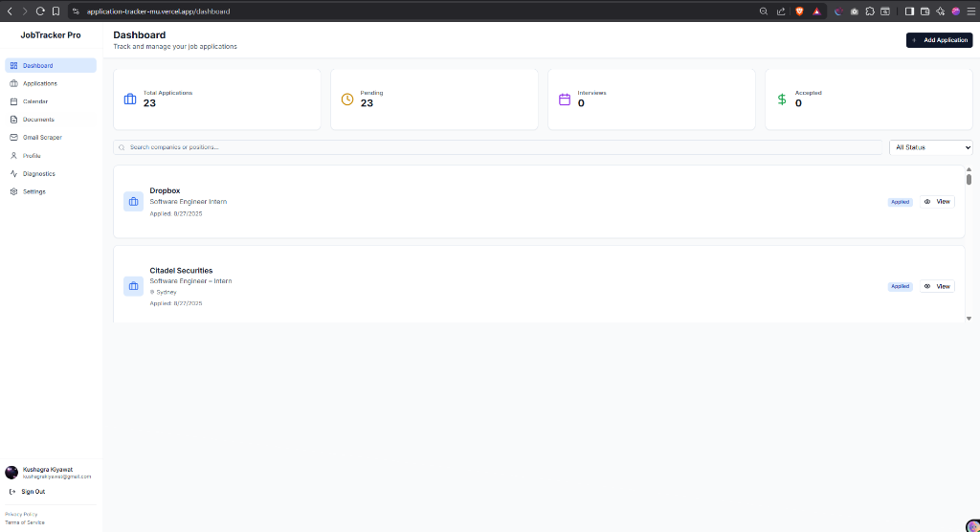
Task: Toggle the browser sidebar panel icon
Action: (x=909, y=11)
